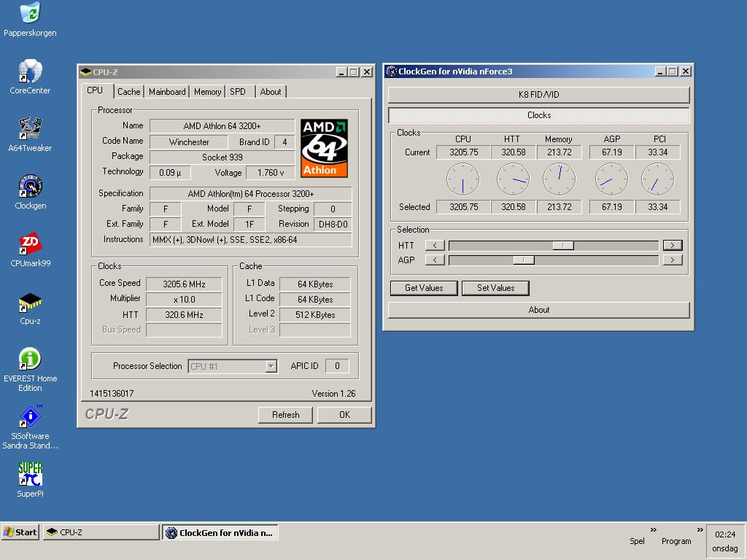Click the Selected CPU field in ClockGen
The width and height of the screenshot is (747, 560).
coord(463,207)
